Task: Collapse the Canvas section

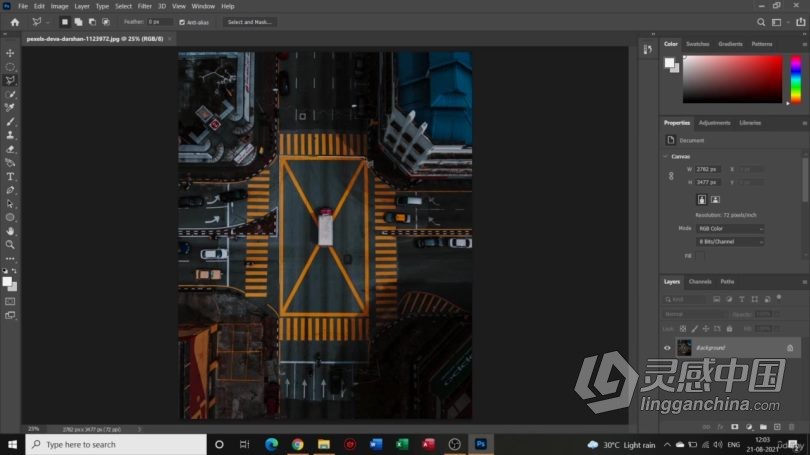Action: (x=666, y=156)
